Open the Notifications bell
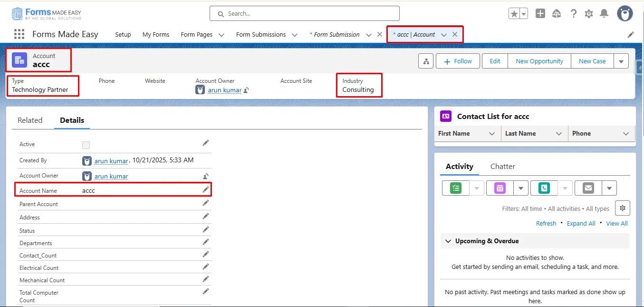The width and height of the screenshot is (644, 307). [x=604, y=14]
